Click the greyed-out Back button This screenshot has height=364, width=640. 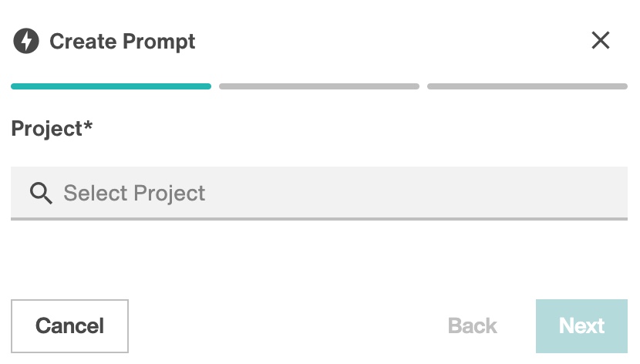pos(473,326)
